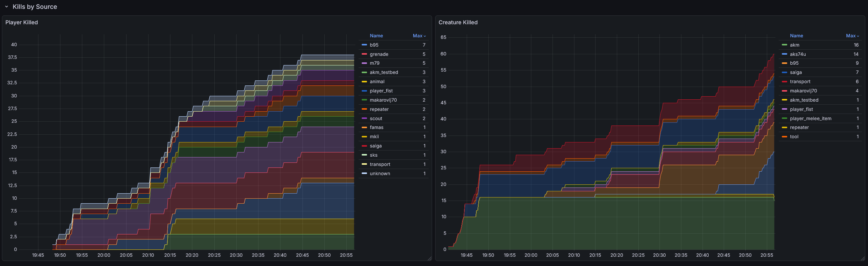Screen dimensions: 868x266
Task: Grab the Creature Killed panel corner handle
Action: [x=863, y=259]
